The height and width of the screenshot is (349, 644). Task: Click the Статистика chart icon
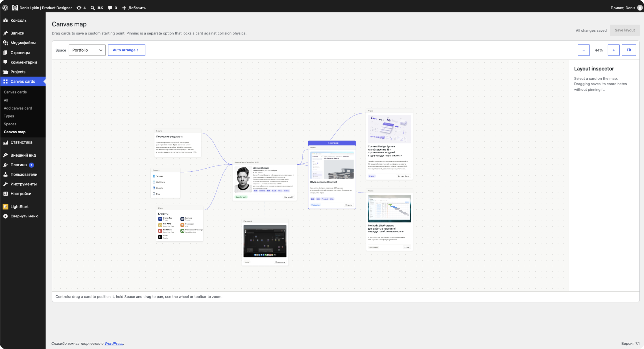coord(5,142)
